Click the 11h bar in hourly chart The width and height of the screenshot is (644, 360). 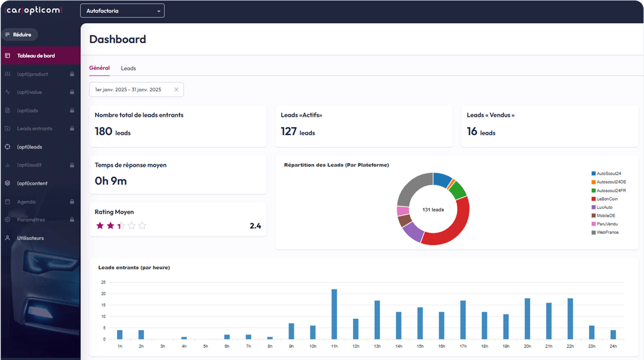(x=334, y=314)
